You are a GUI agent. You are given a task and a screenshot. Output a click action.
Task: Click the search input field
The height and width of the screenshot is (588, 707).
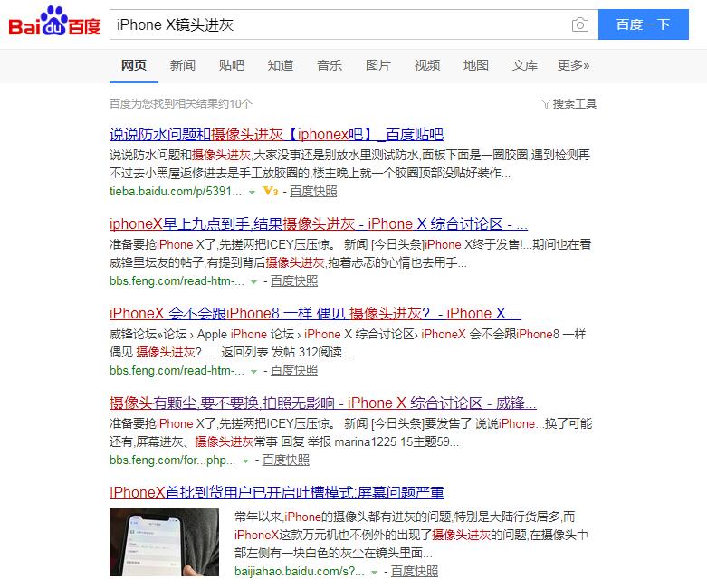[x=354, y=24]
